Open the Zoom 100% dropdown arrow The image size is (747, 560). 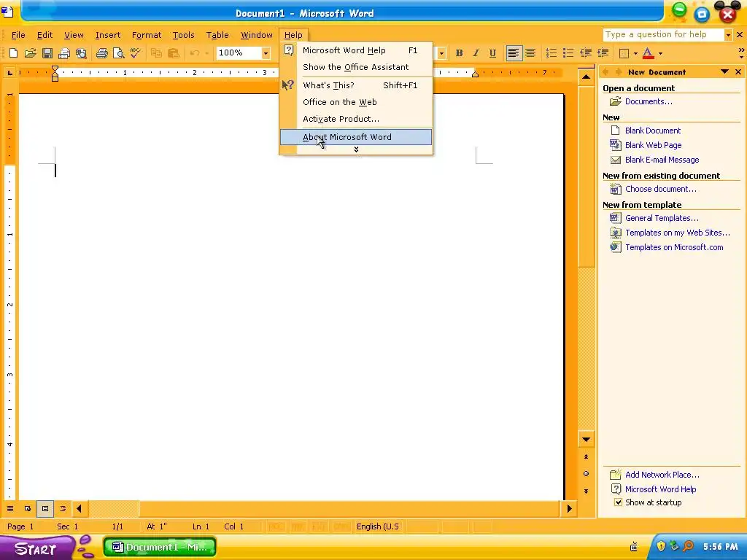coord(266,53)
